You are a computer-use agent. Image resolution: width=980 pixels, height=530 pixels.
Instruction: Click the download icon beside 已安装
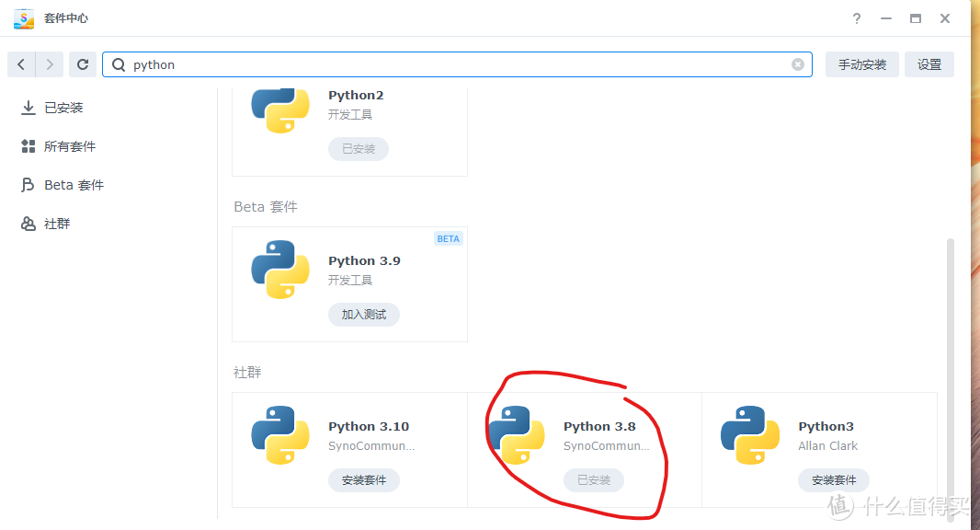28,107
